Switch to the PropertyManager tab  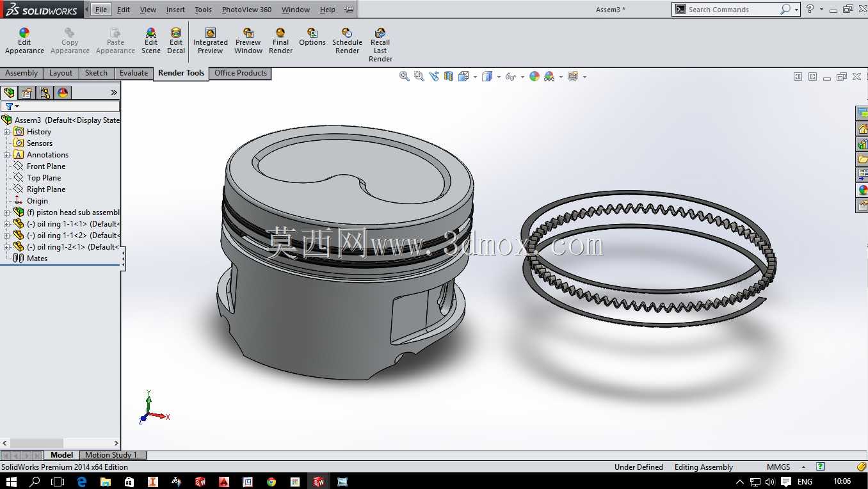(x=27, y=93)
